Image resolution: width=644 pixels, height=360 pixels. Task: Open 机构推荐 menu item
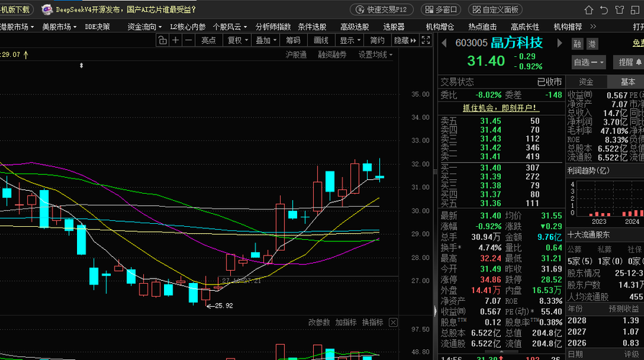click(568, 27)
